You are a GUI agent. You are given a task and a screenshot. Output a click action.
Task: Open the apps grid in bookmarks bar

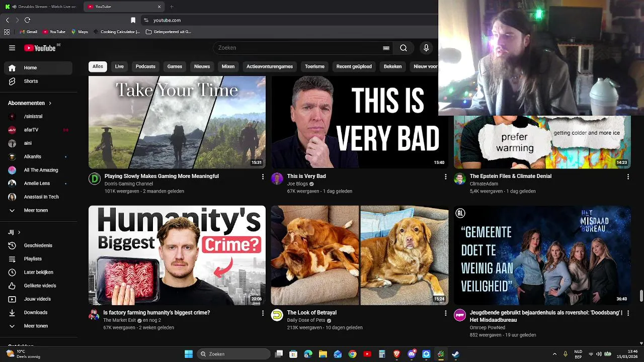pos(7,32)
